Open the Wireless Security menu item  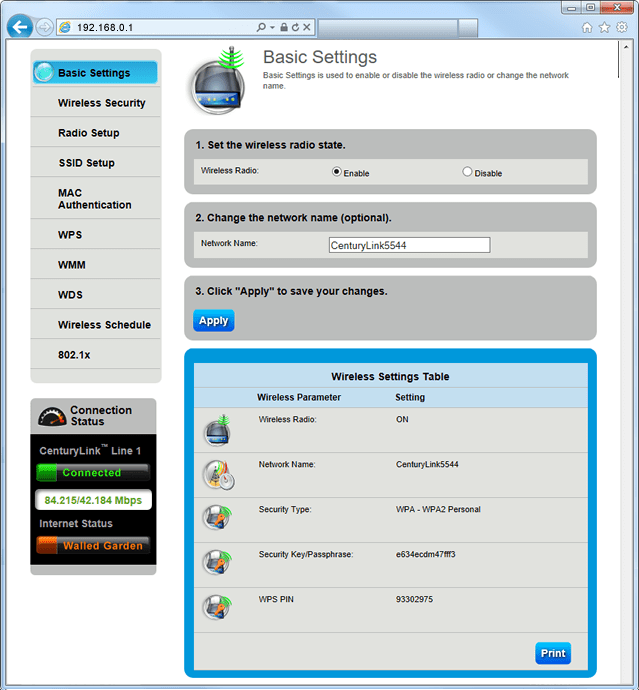pos(101,103)
